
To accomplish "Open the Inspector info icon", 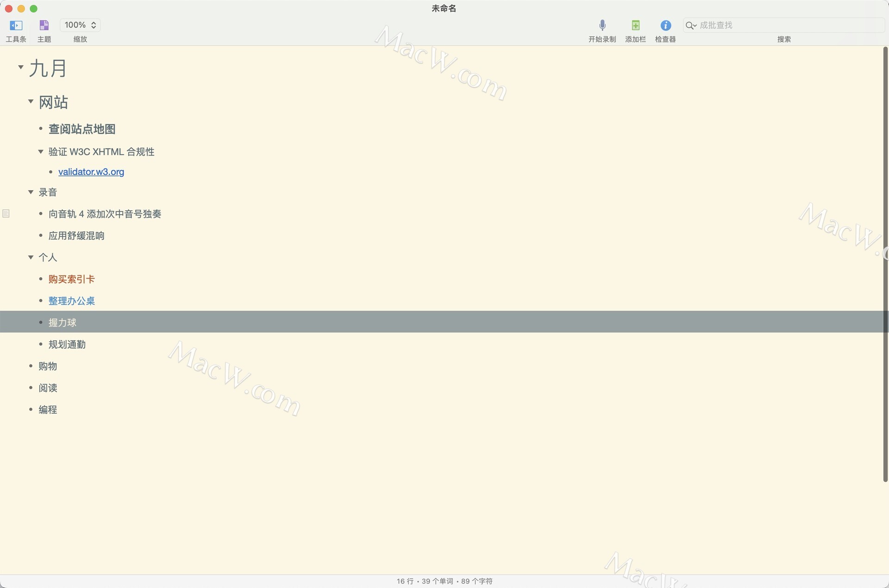I will pos(665,25).
